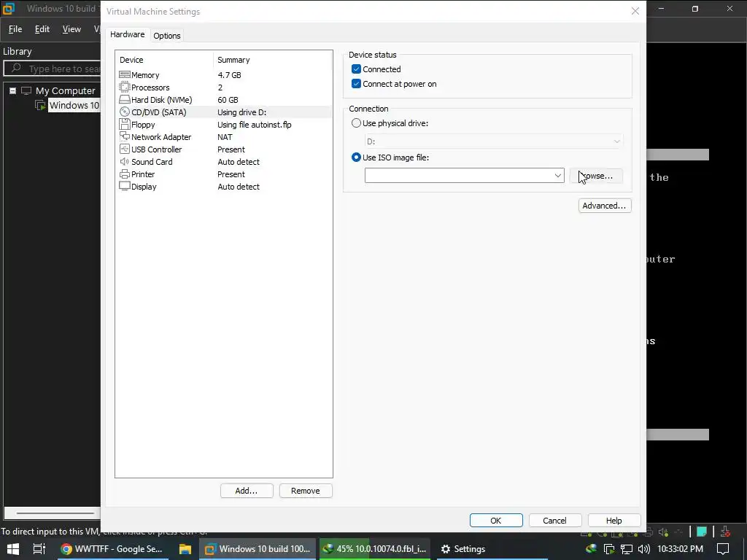Image resolution: width=747 pixels, height=560 pixels.
Task: Click the taskbar clock showing 10:33:02 PM
Action: (680, 548)
